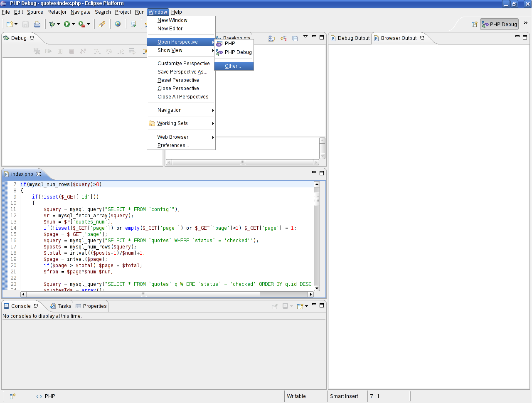Click the Disconnect icon in Debug view
This screenshot has width=532, height=403.
83,51
